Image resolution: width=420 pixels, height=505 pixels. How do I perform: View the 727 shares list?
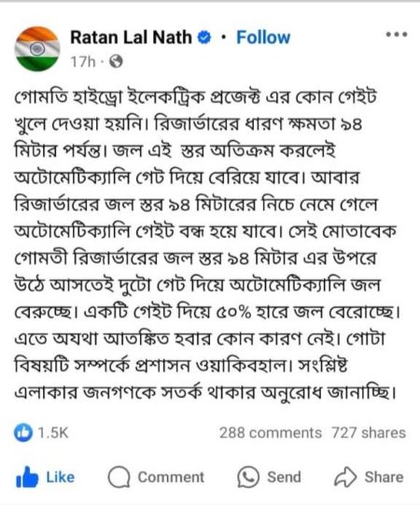coord(369,433)
